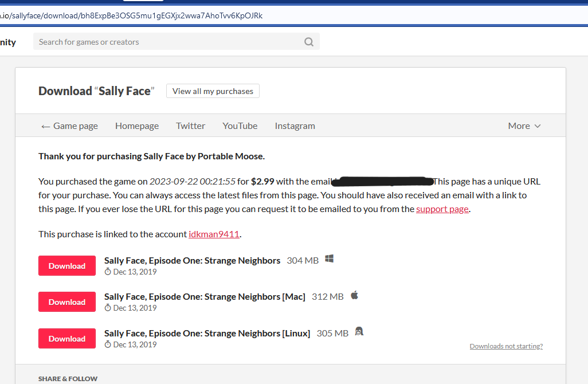Open the support page link
Viewport: 588px width, 384px height.
pyautogui.click(x=442, y=209)
